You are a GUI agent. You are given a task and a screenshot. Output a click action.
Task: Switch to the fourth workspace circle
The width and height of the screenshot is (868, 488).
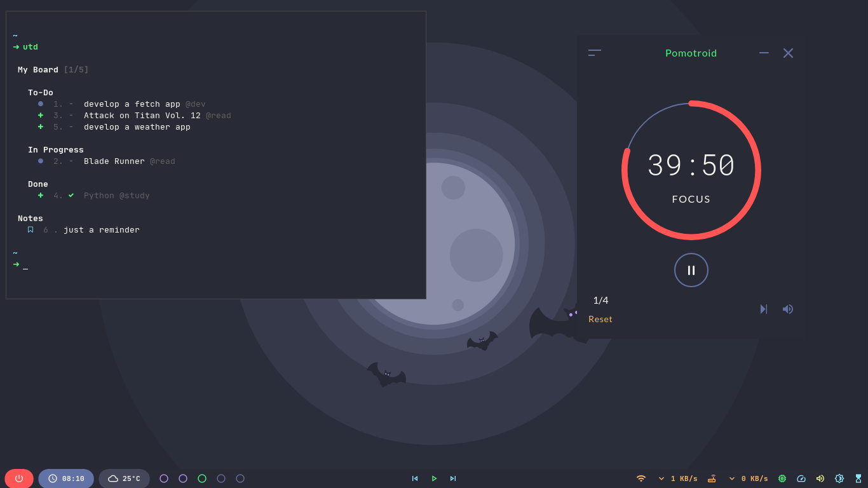pyautogui.click(x=221, y=478)
